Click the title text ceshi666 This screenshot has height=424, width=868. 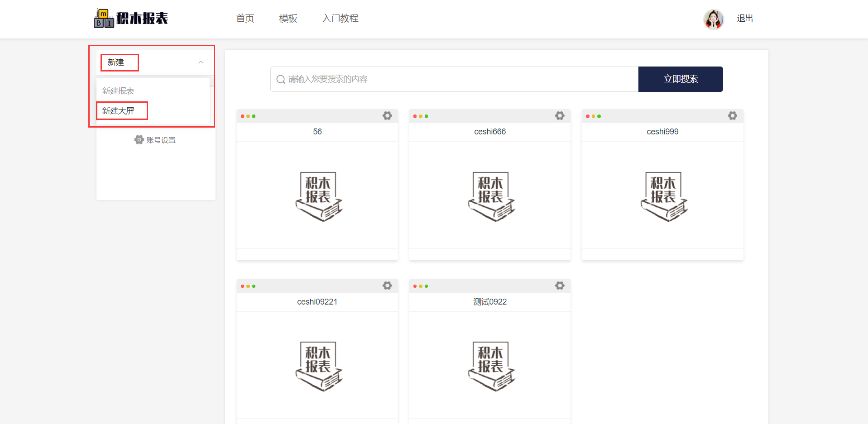[x=490, y=132]
